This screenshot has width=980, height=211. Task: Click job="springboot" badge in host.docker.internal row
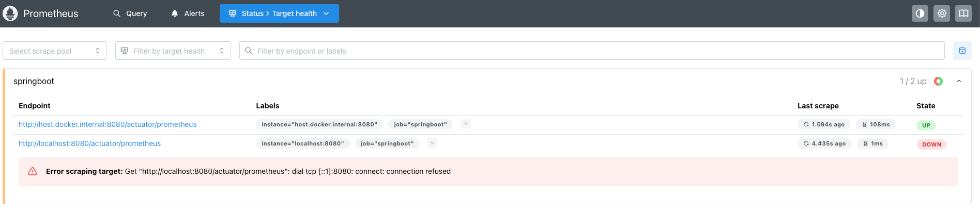click(x=420, y=124)
